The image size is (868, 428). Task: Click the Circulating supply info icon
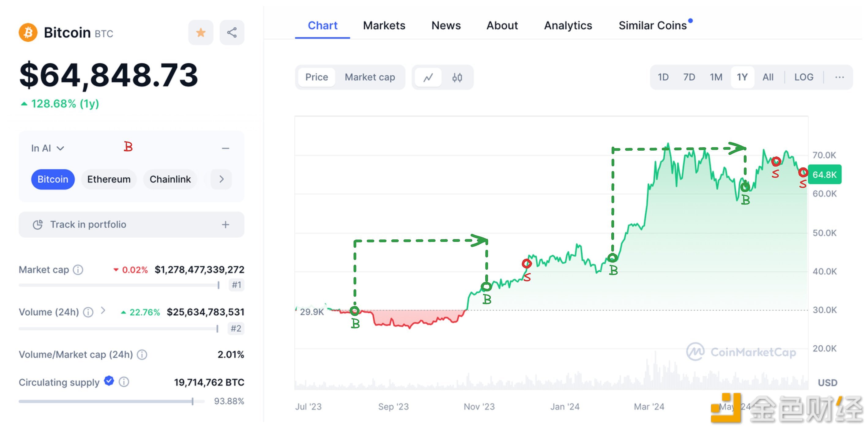[x=124, y=382]
